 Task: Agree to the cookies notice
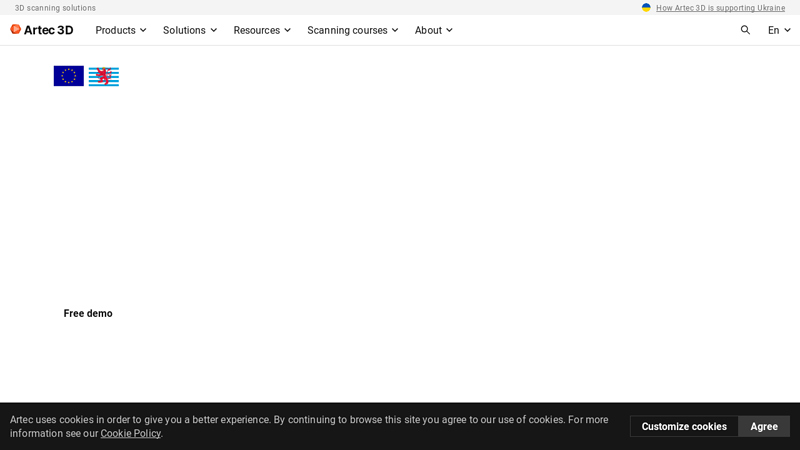pyautogui.click(x=764, y=427)
